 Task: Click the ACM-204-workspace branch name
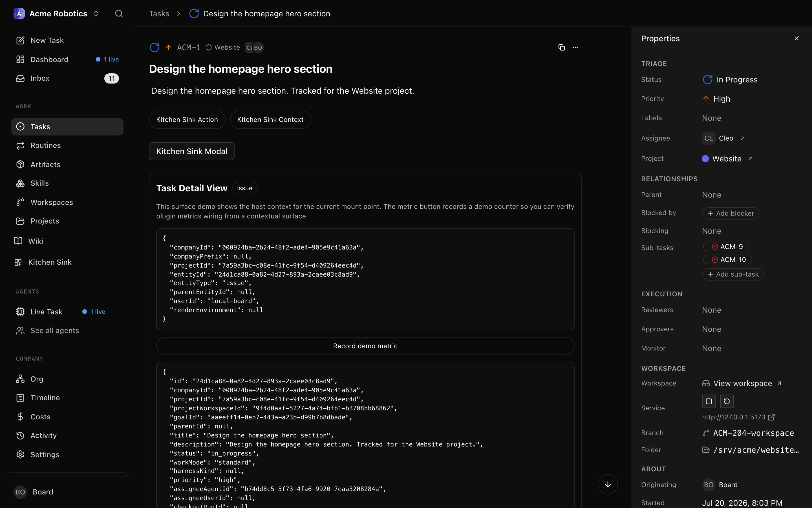[x=753, y=433]
